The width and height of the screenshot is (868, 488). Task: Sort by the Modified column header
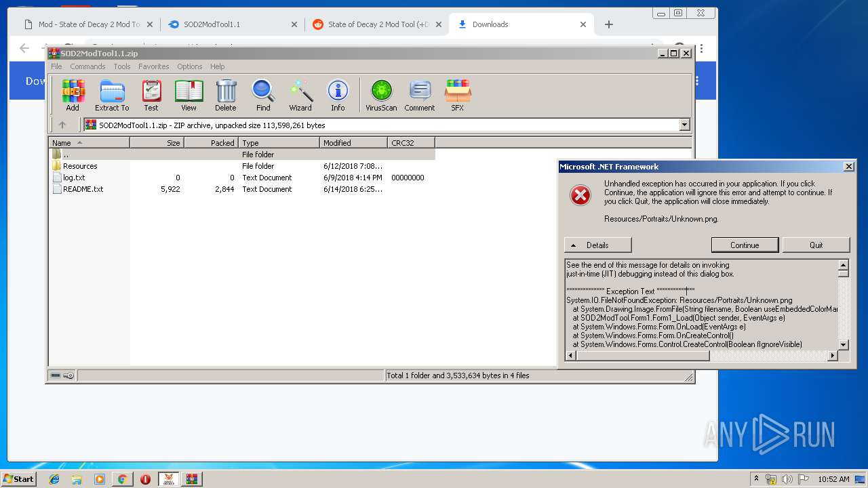353,142
